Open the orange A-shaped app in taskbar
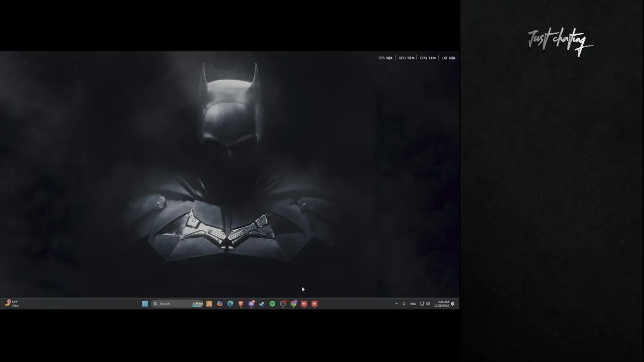 click(x=209, y=304)
